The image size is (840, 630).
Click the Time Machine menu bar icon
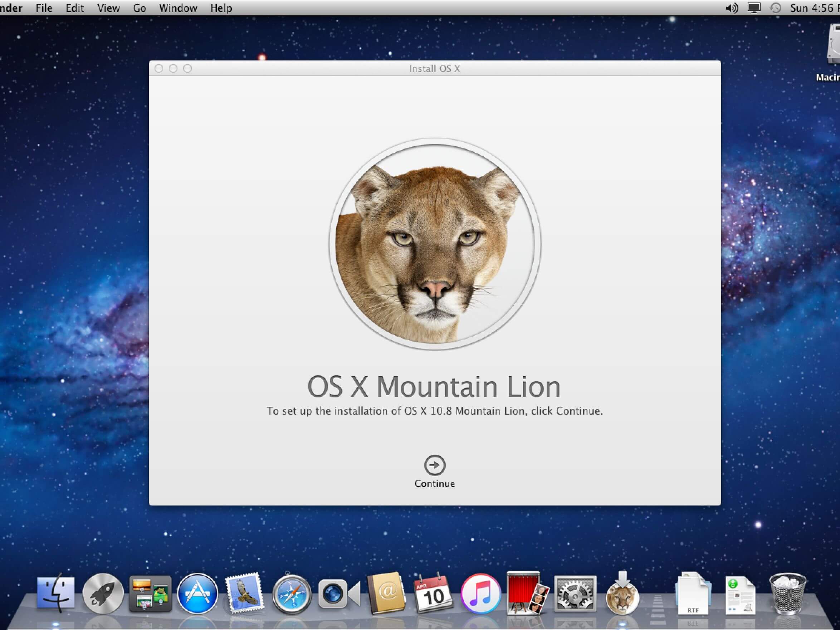tap(776, 8)
